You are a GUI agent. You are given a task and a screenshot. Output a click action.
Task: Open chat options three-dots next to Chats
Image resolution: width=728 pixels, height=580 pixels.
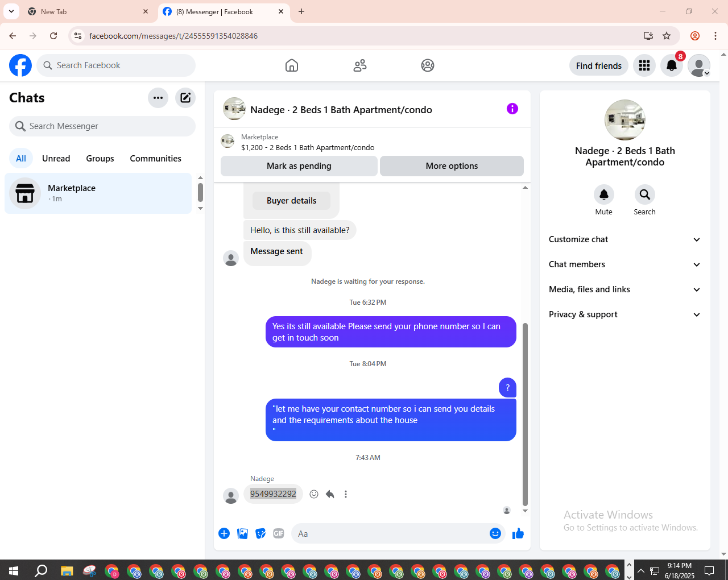pyautogui.click(x=158, y=98)
